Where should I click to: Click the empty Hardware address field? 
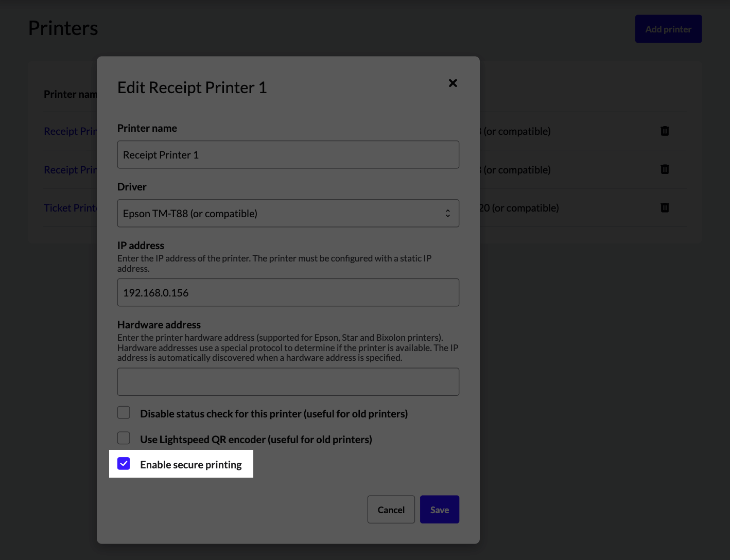click(x=288, y=381)
